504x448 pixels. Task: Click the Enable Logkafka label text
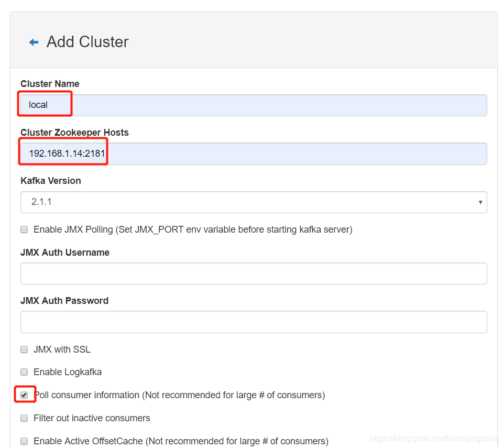click(x=68, y=372)
